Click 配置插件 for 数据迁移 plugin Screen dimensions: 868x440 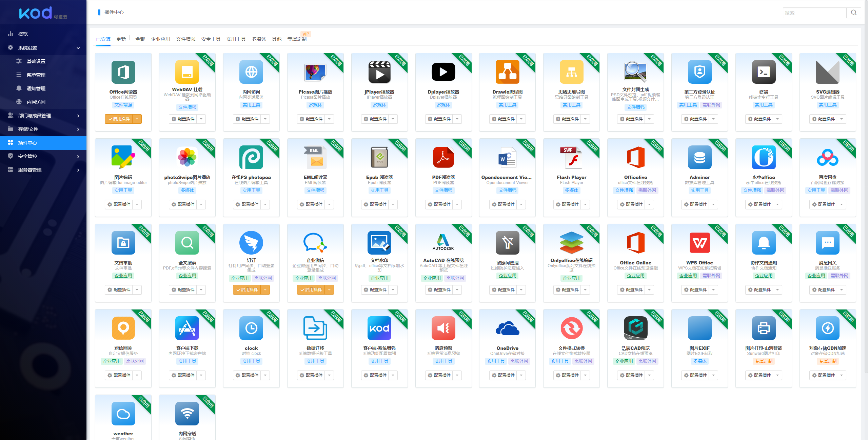311,375
